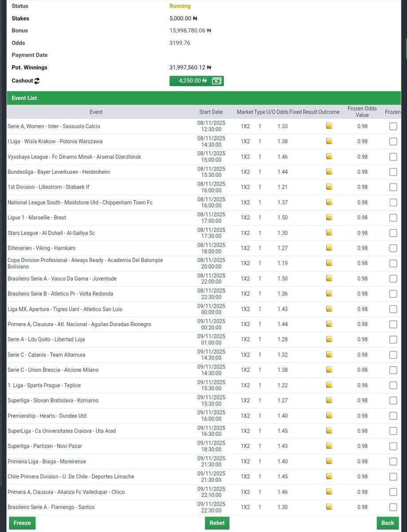Click the Rebet button
407x532 pixels.
pyautogui.click(x=217, y=523)
